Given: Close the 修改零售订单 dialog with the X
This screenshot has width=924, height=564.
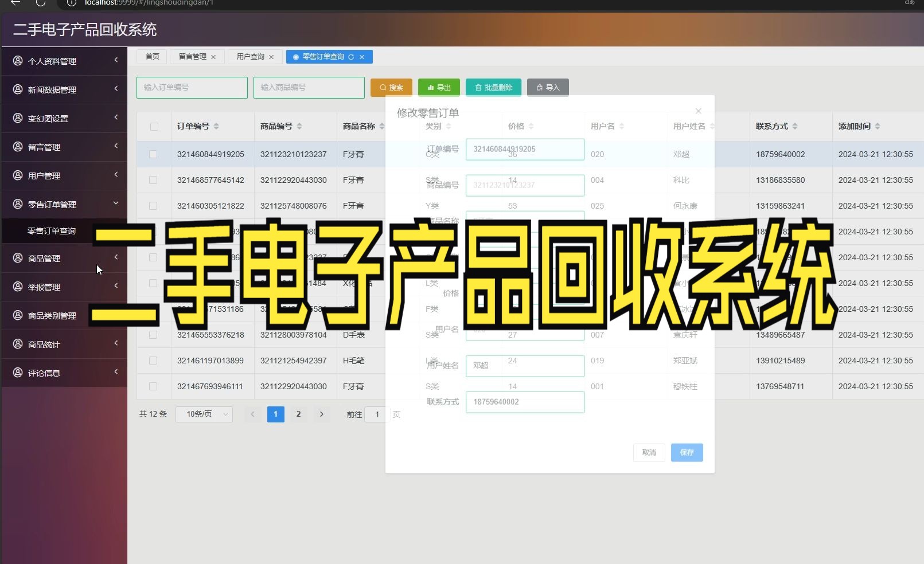Looking at the screenshot, I should pos(698,111).
